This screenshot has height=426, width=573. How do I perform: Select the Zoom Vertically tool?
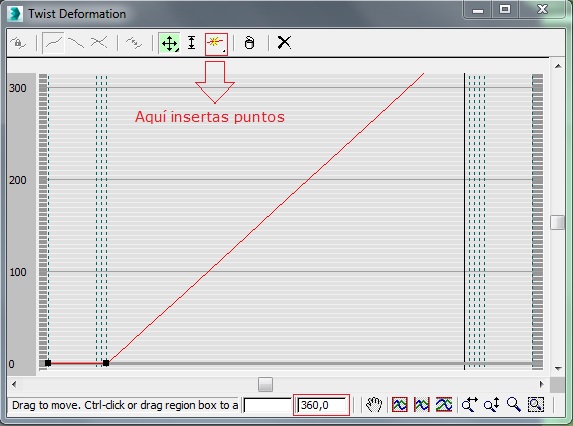492,405
